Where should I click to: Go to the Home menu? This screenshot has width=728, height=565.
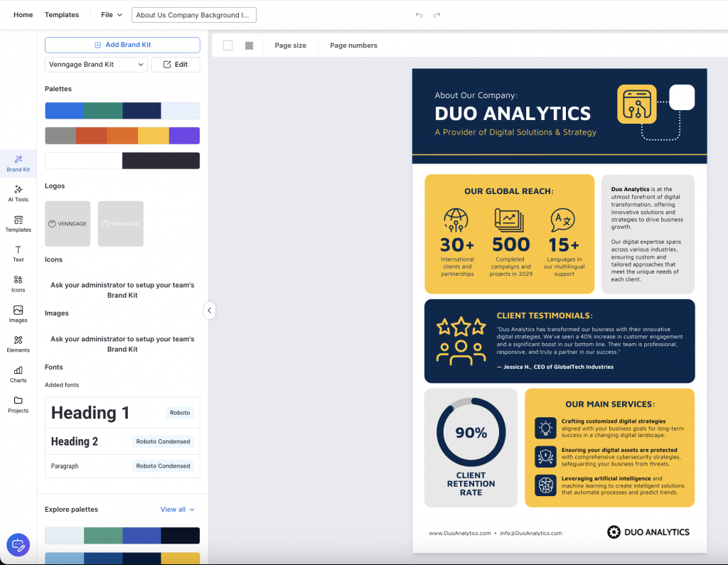pyautogui.click(x=23, y=15)
